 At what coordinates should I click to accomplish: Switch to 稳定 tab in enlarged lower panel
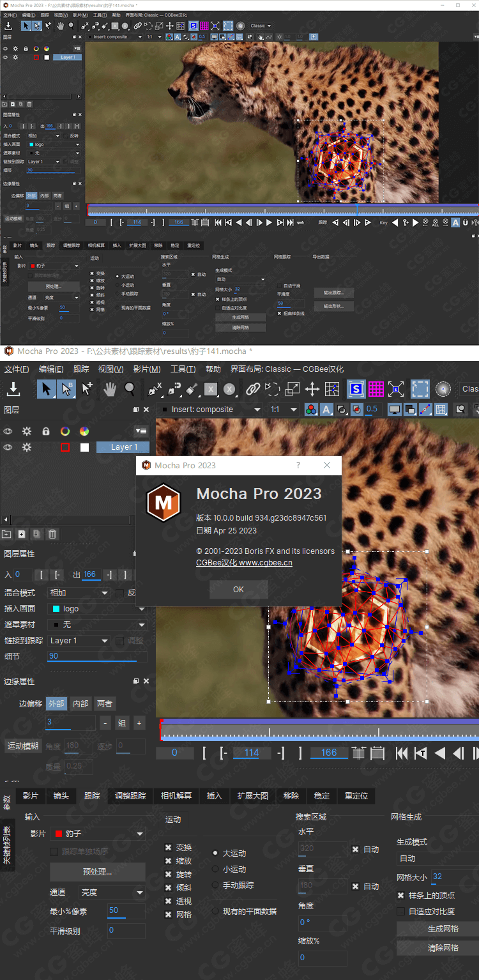pos(322,796)
